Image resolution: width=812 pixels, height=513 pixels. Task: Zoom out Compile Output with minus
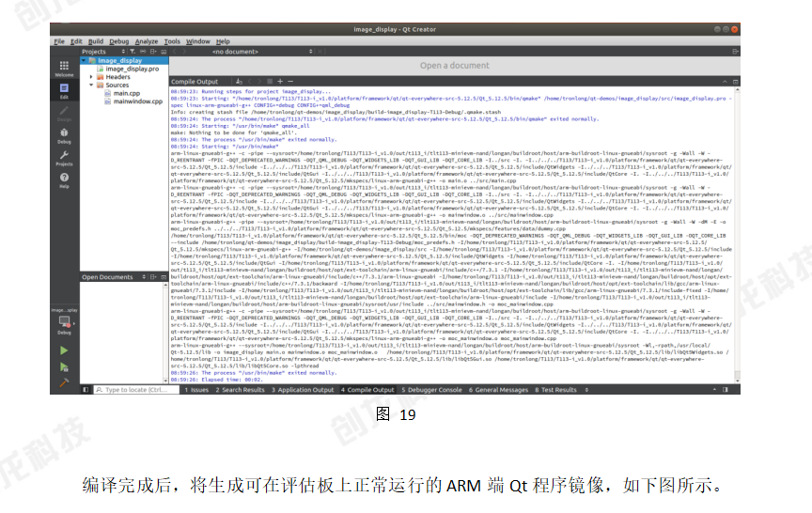(290, 82)
